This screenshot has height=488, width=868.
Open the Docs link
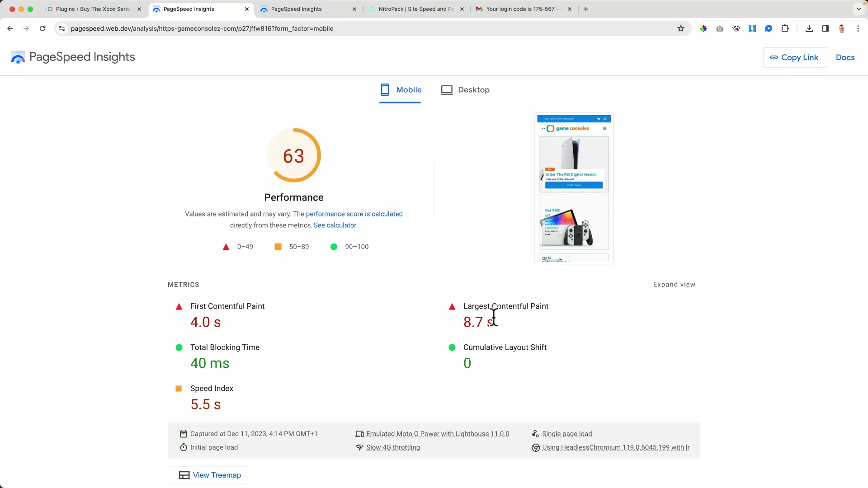click(x=845, y=57)
